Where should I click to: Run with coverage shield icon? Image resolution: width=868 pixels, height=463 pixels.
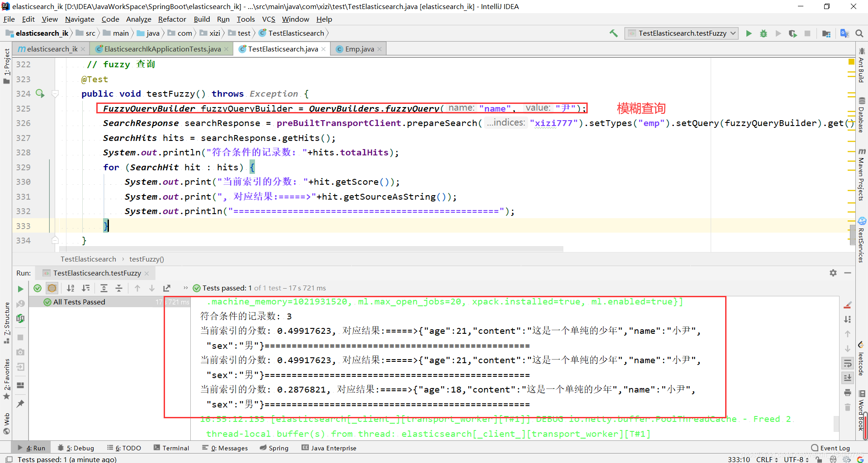click(793, 33)
